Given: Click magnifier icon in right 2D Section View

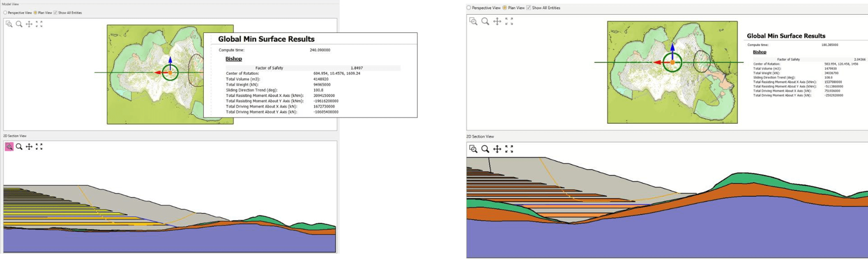Looking at the screenshot, I should (485, 149).
